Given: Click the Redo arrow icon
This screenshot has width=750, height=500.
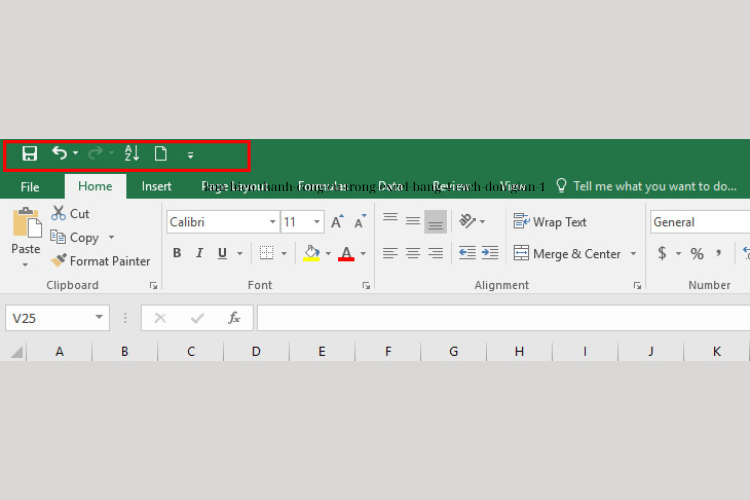Looking at the screenshot, I should [96, 153].
